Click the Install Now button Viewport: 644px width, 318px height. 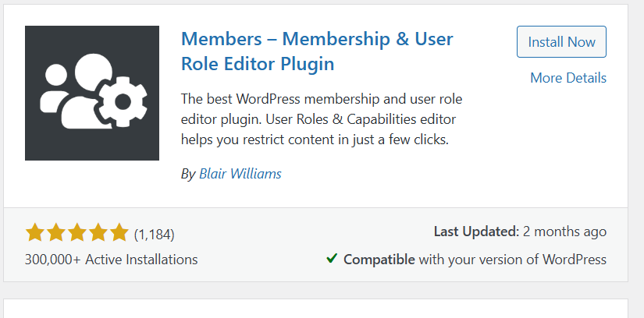561,42
